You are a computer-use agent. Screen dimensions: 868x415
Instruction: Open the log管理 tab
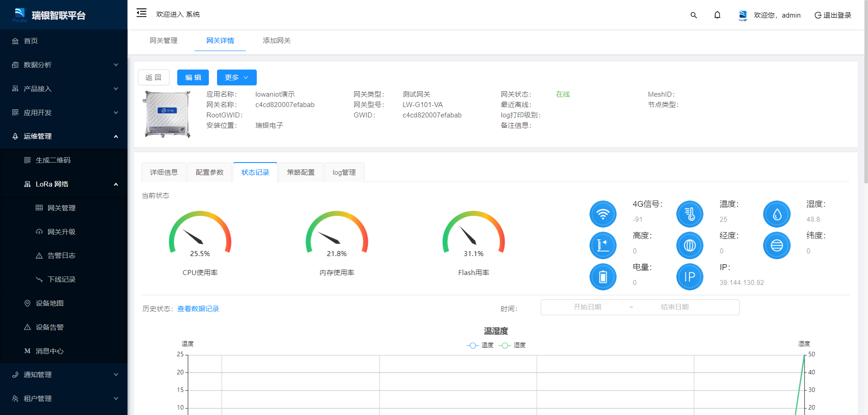coord(344,173)
